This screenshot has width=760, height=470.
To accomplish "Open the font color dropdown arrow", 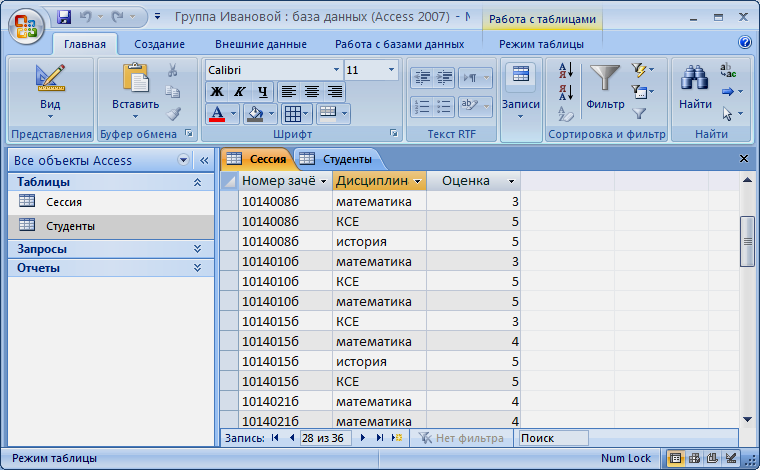I will (233, 113).
